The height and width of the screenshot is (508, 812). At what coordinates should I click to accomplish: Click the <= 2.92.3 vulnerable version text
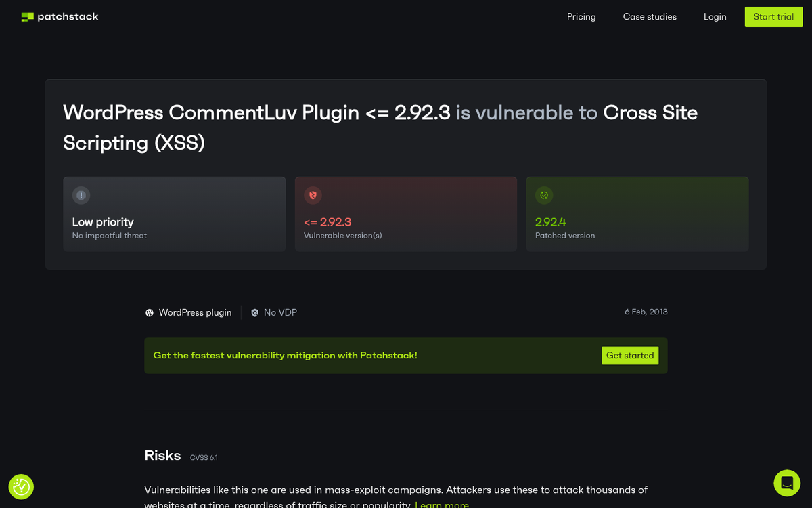(x=328, y=221)
